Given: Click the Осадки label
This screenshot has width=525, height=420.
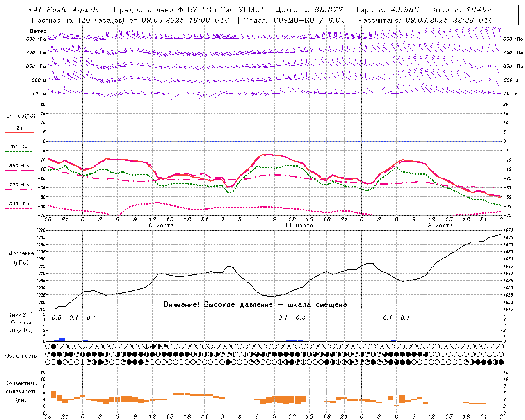Looking at the screenshot, I should 22,322.
